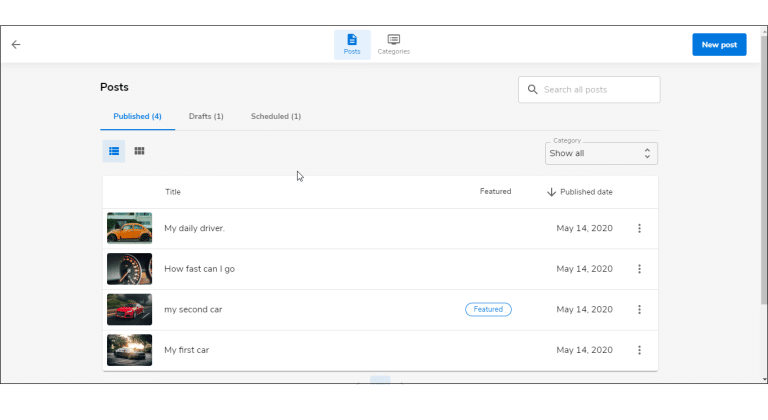This screenshot has height=420, width=768.
Task: Focus the Search all posts field
Action: pos(589,90)
